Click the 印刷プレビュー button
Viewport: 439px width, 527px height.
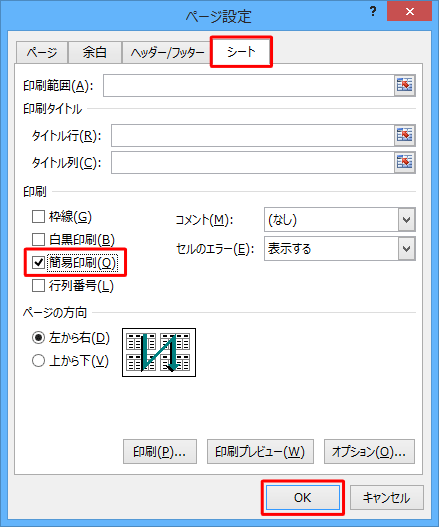(x=260, y=451)
